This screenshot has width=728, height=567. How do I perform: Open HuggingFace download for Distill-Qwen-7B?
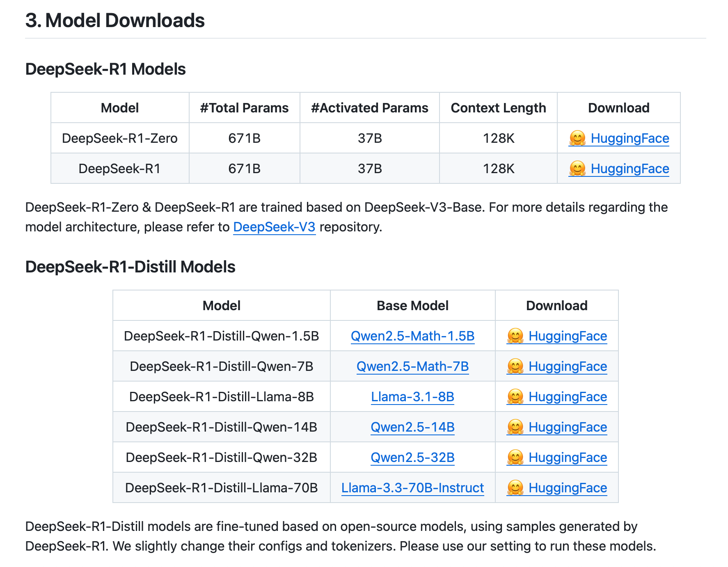(557, 366)
